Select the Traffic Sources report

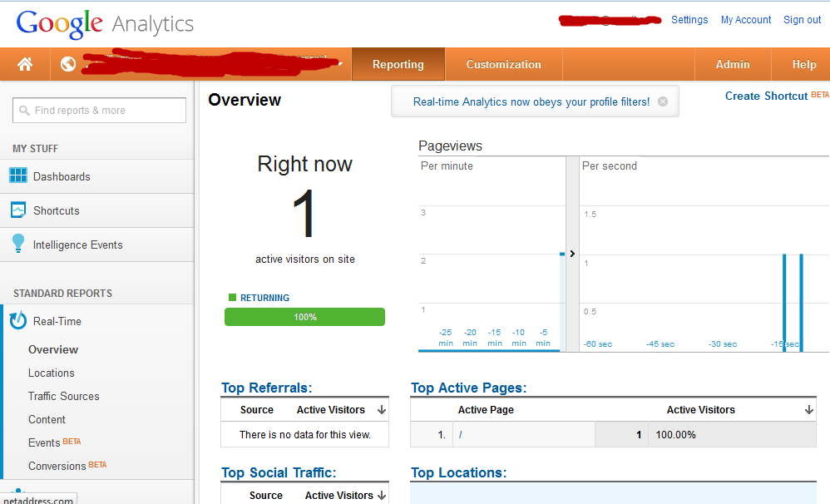[63, 396]
